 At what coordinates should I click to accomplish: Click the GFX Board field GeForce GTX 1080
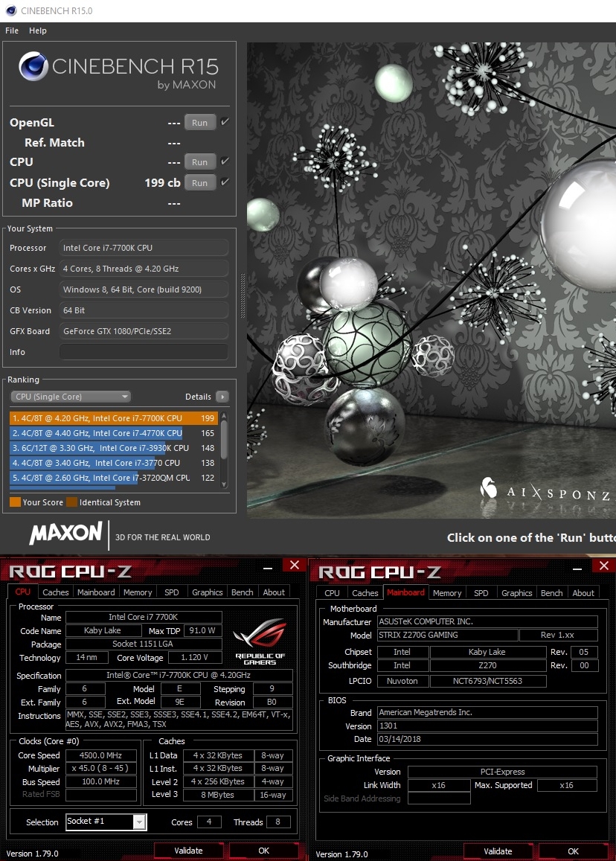tap(144, 331)
